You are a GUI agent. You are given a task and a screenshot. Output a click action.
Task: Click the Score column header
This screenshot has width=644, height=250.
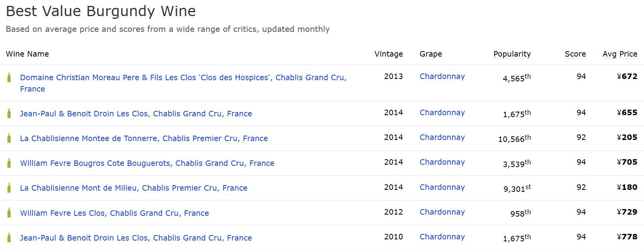(x=575, y=54)
